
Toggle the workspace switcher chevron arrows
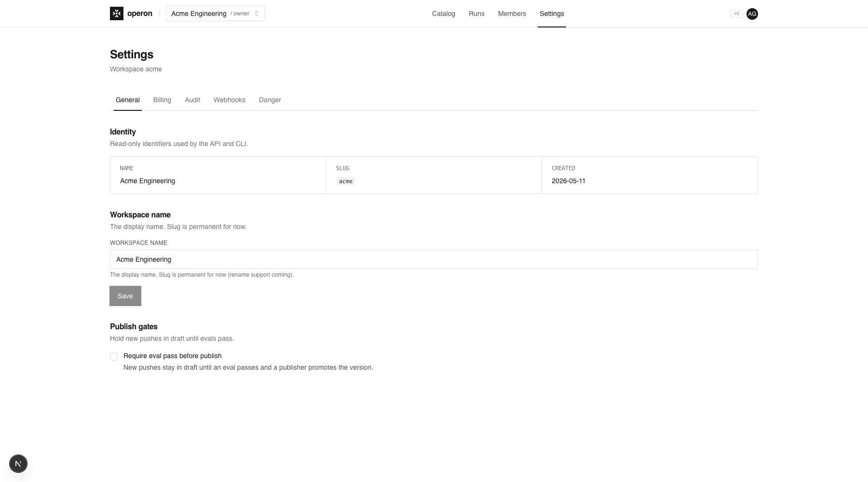tap(257, 13)
